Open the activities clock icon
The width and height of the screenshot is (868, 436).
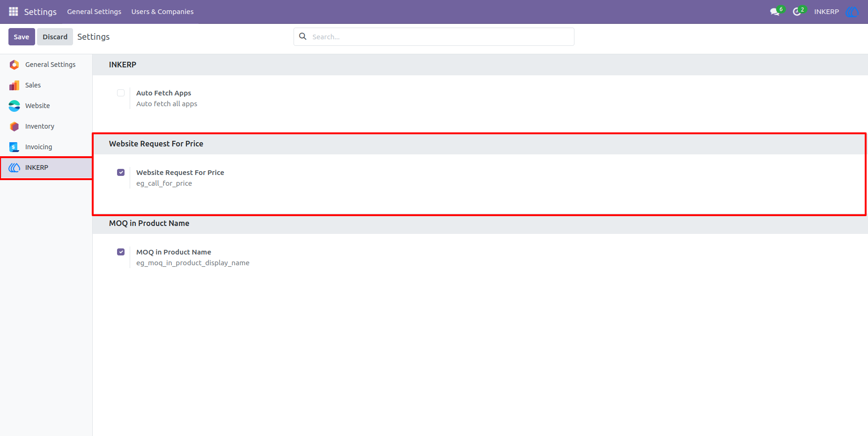797,12
